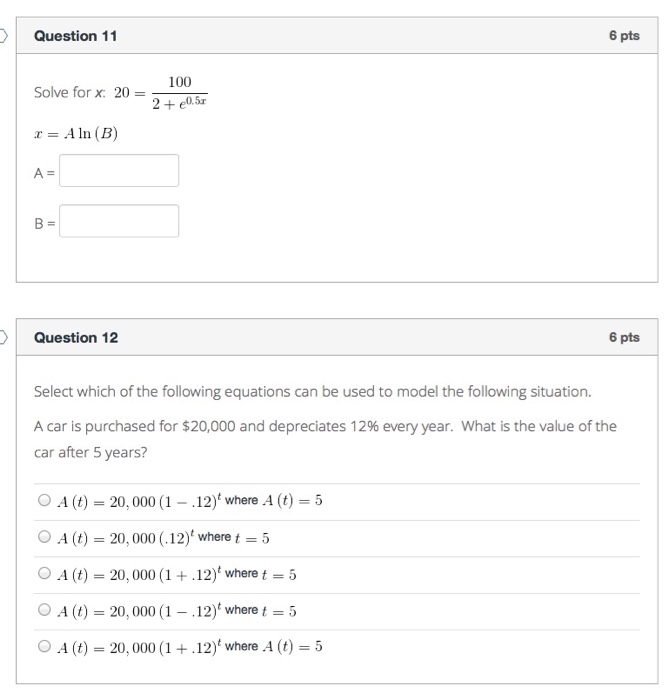Click the answer box for B

click(x=119, y=221)
